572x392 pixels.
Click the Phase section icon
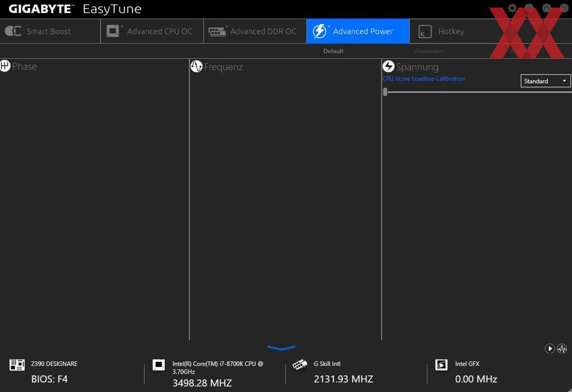coord(5,66)
